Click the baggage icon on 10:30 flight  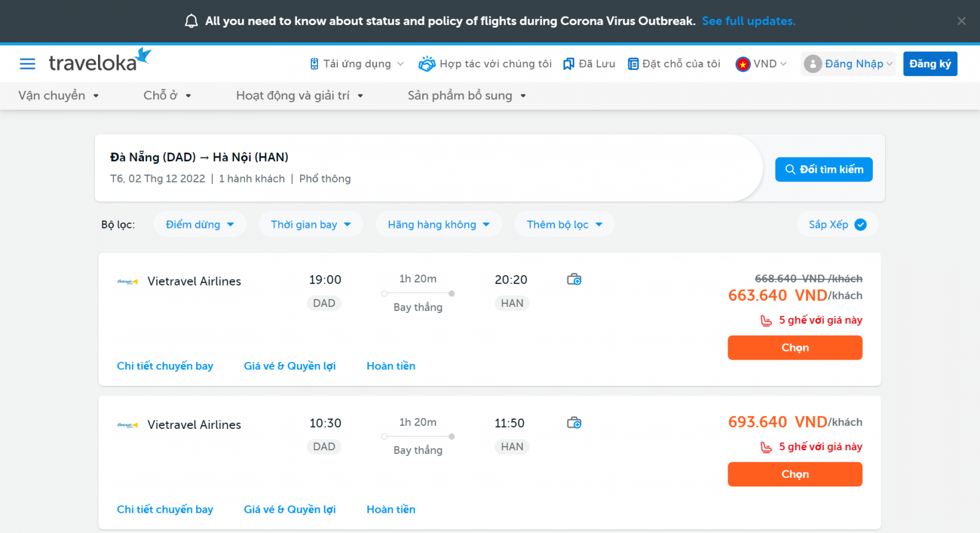click(574, 423)
